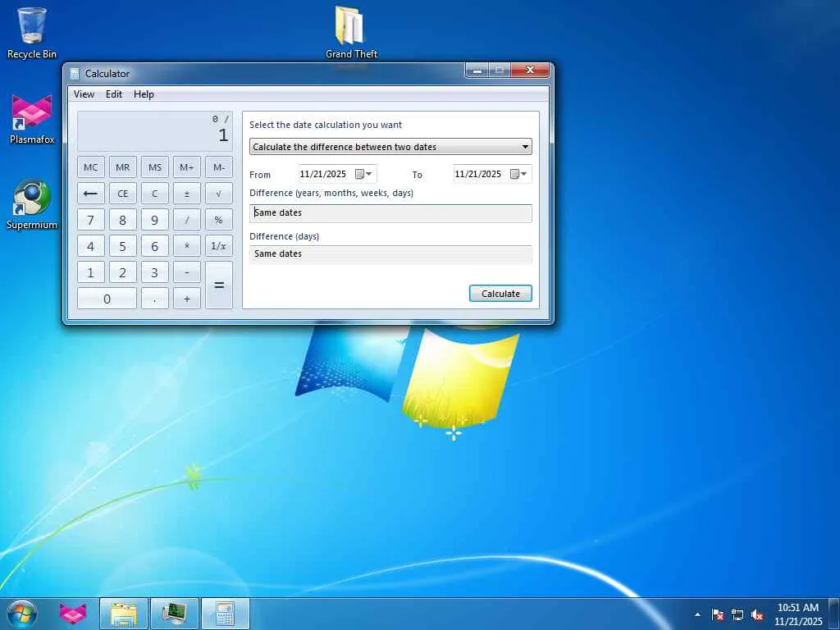
Task: Click the number 4 key
Action: pos(90,246)
